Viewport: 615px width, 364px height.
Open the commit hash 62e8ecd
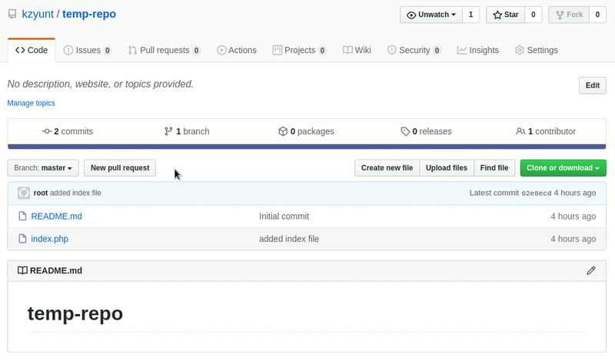(x=536, y=194)
